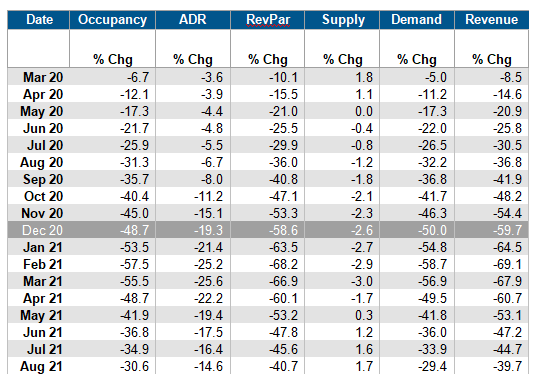541x388 pixels.
Task: Select the Demand column header
Action: tap(417, 20)
